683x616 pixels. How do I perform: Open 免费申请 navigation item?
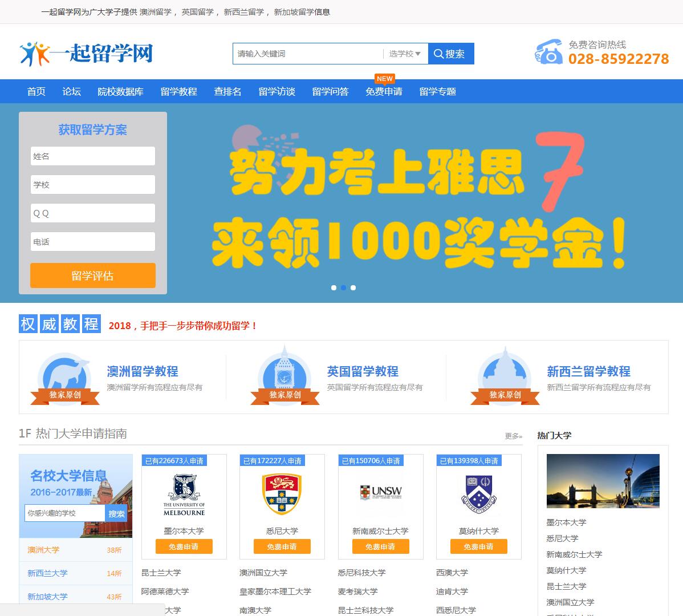coord(384,91)
